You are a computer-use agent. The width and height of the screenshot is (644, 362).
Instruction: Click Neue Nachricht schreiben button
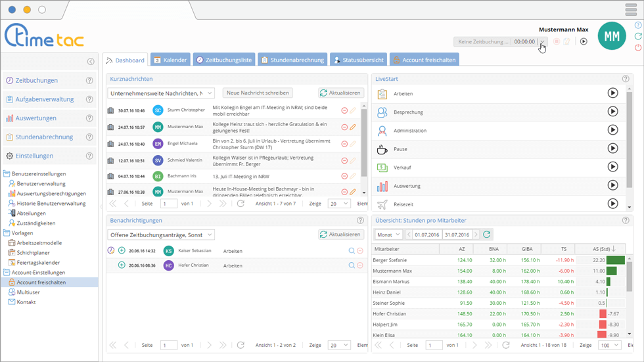pyautogui.click(x=258, y=93)
